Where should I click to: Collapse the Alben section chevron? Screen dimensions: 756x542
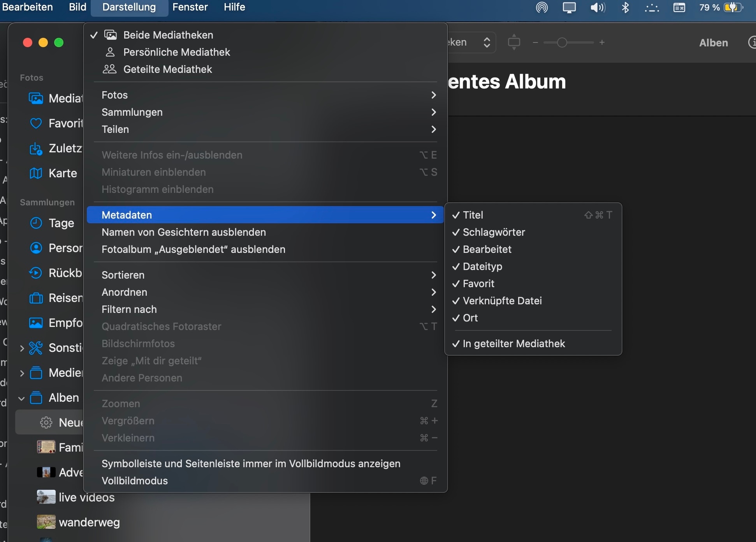[x=21, y=398]
